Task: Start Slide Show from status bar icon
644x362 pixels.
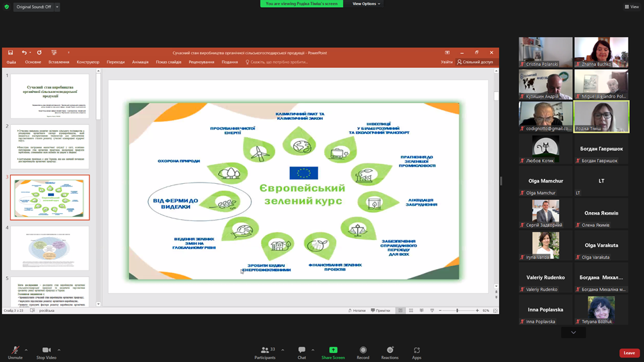Action: point(432,311)
